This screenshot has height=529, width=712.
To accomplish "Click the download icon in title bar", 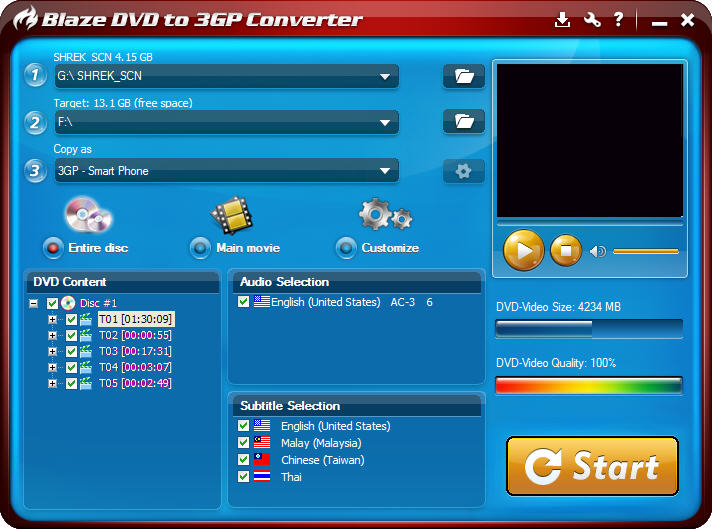I will pos(563,20).
